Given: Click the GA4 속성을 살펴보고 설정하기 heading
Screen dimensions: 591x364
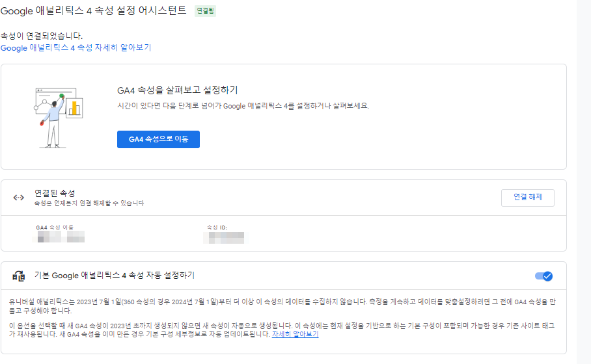Looking at the screenshot, I should (x=178, y=90).
